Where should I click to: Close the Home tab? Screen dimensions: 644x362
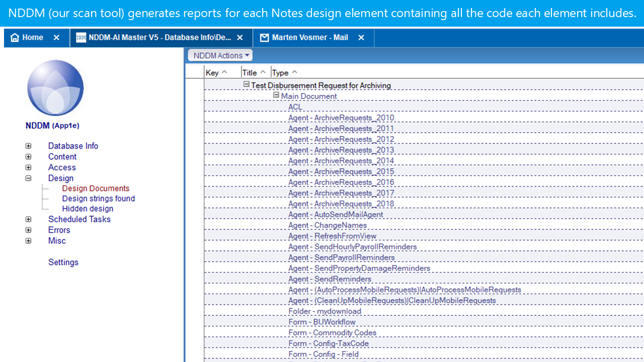tap(56, 38)
